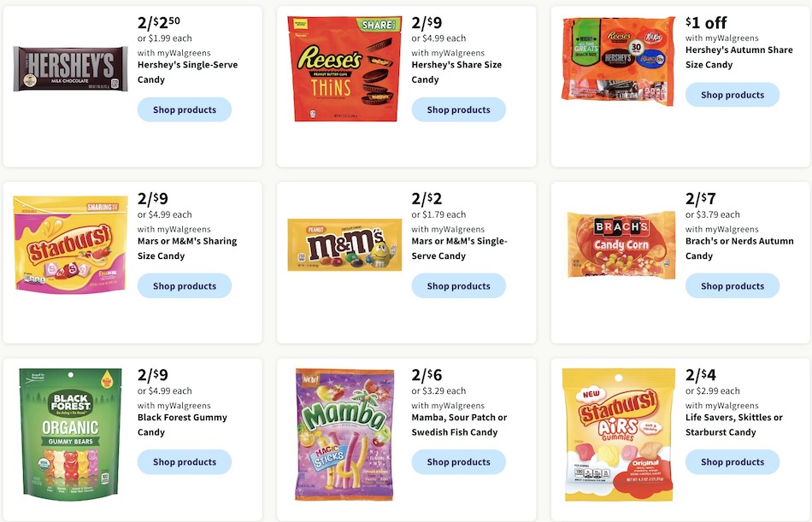The height and width of the screenshot is (522, 812).
Task: Open Hershey's milk chocolate bar image
Action: tap(70, 69)
